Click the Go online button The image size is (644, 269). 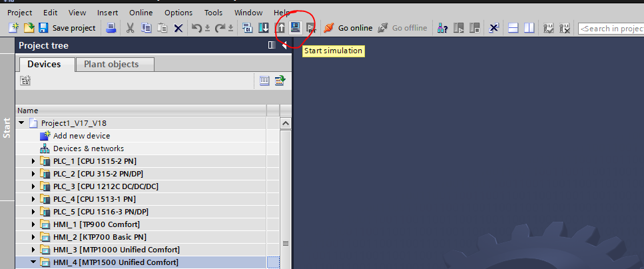pyautogui.click(x=348, y=27)
